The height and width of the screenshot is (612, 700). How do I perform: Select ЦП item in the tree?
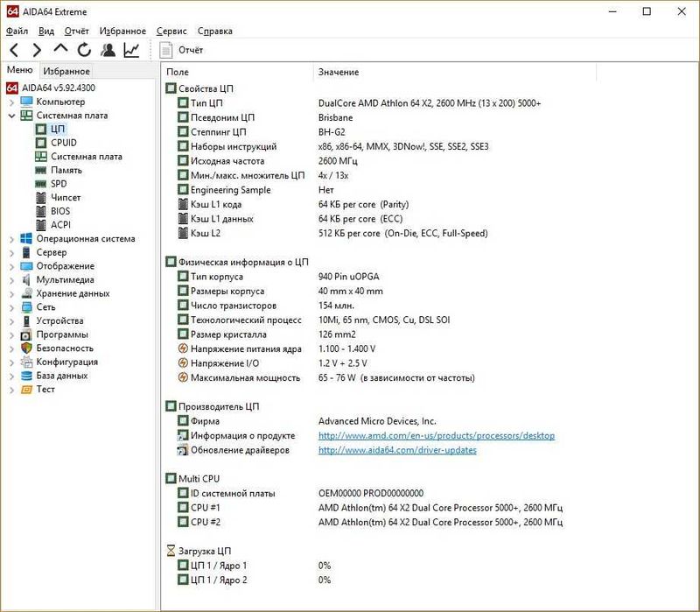tap(58, 129)
